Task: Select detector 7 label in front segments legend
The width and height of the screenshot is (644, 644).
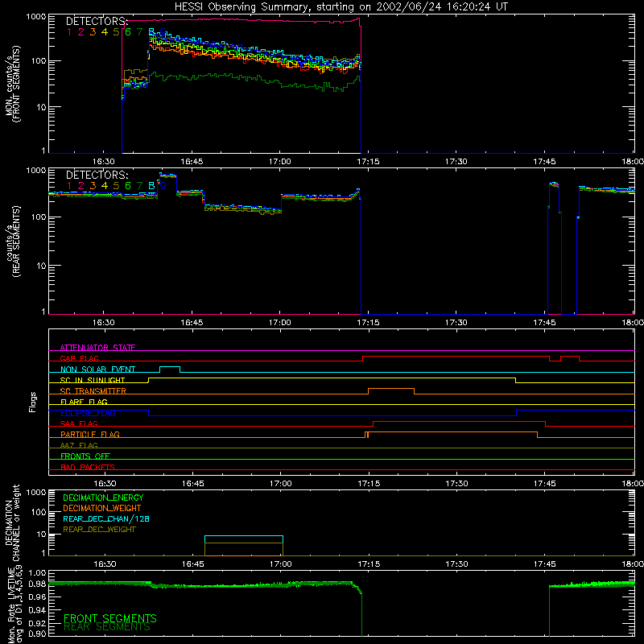Action: coord(139,32)
